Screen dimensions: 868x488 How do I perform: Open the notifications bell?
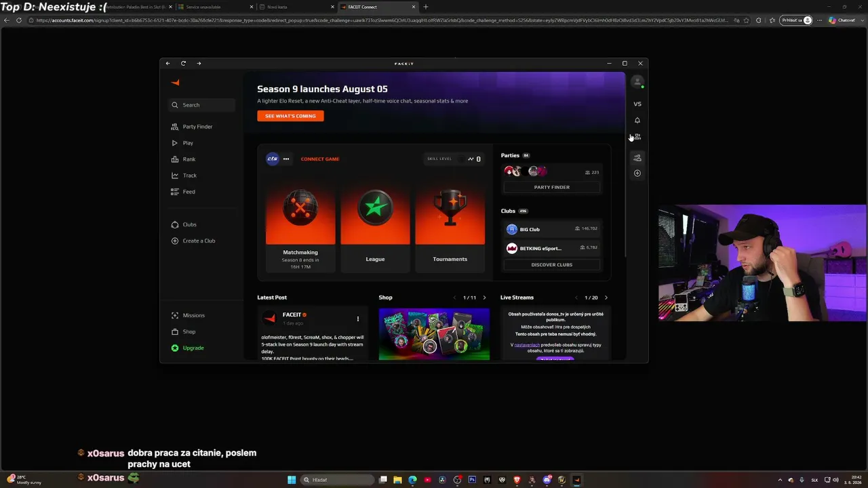637,121
